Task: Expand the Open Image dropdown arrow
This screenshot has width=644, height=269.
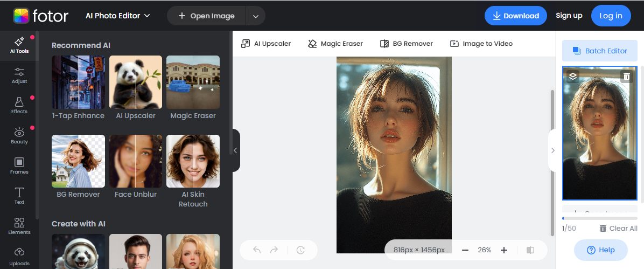Action: pos(255,16)
